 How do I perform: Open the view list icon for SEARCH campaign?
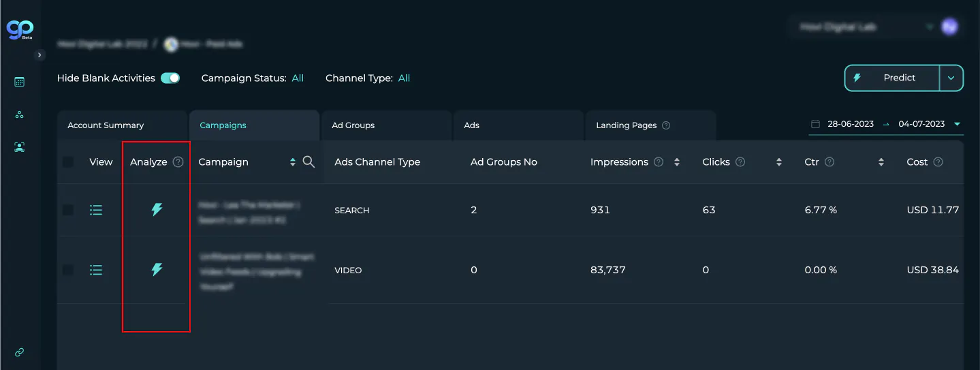96,210
